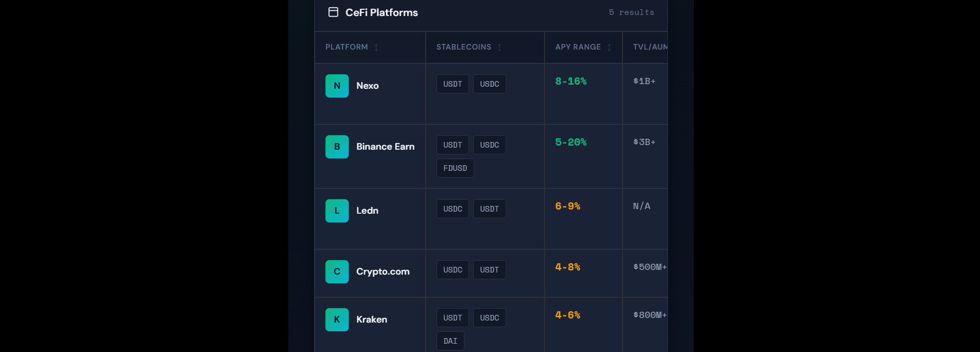
Task: Click the Crypto.com avatar icon
Action: [337, 271]
